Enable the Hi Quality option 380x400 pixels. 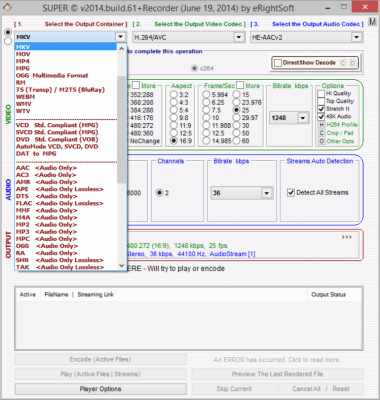point(321,94)
